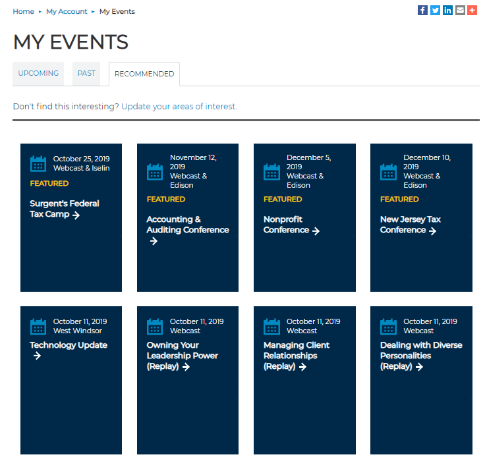Open New Jersey Tax Conference event
Screen dimensions: 485x463
tap(410, 225)
